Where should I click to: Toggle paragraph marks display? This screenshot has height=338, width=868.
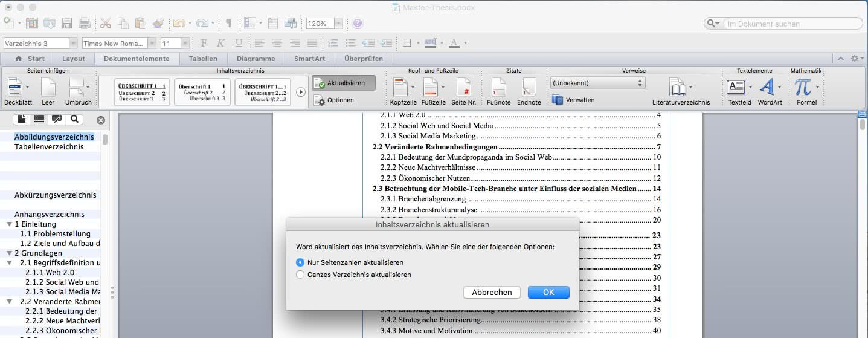pos(229,24)
